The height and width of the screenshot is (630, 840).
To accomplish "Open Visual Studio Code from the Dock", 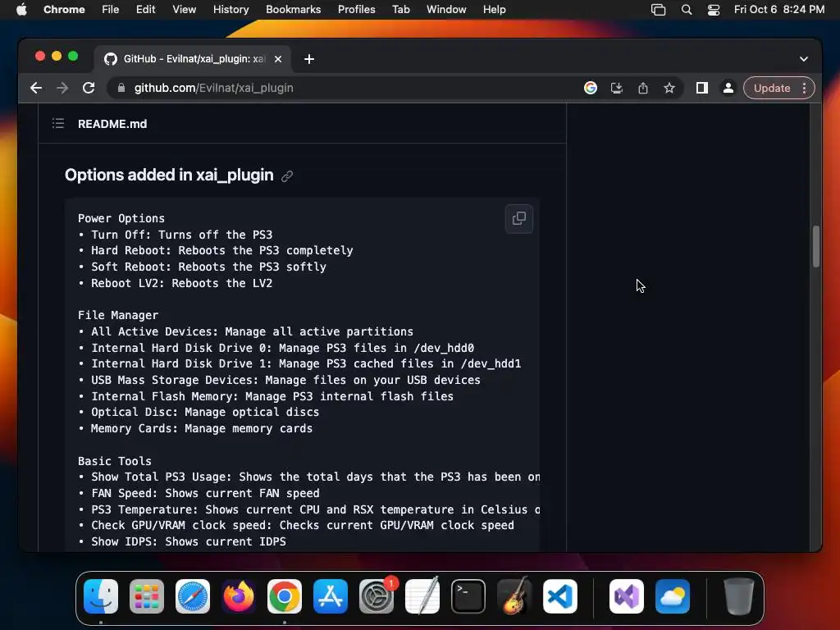I will coord(559,596).
